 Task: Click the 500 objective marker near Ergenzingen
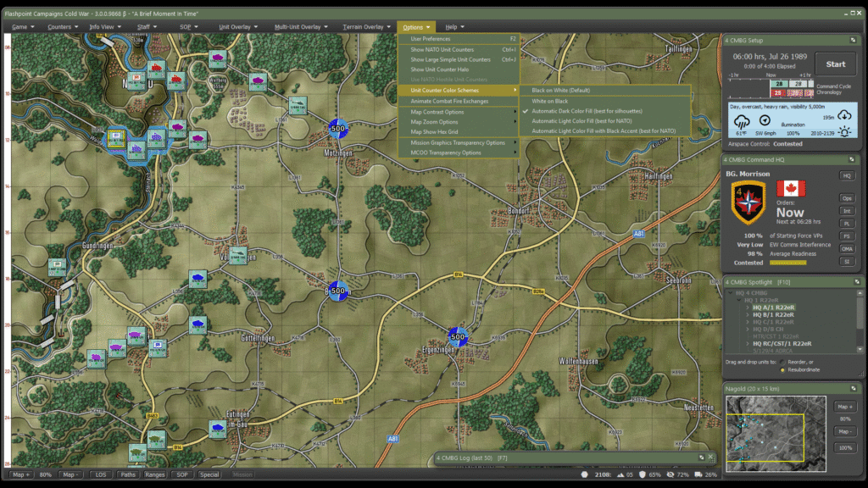[459, 336]
